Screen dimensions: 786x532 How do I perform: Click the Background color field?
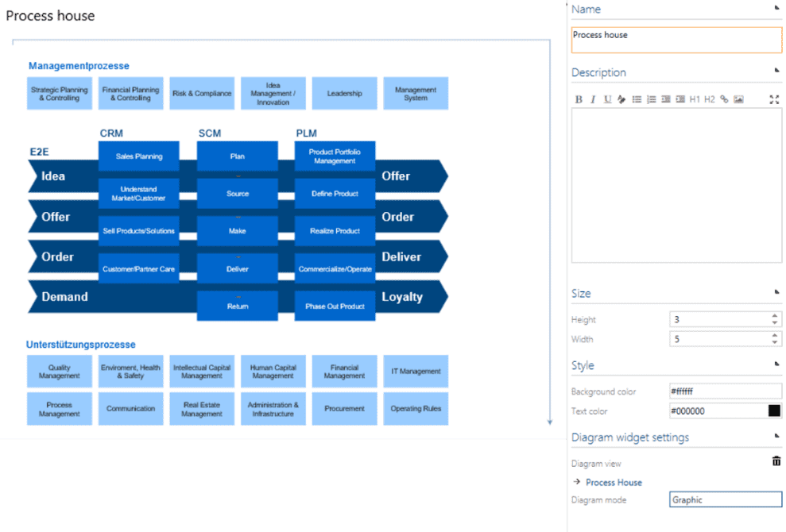(726, 391)
